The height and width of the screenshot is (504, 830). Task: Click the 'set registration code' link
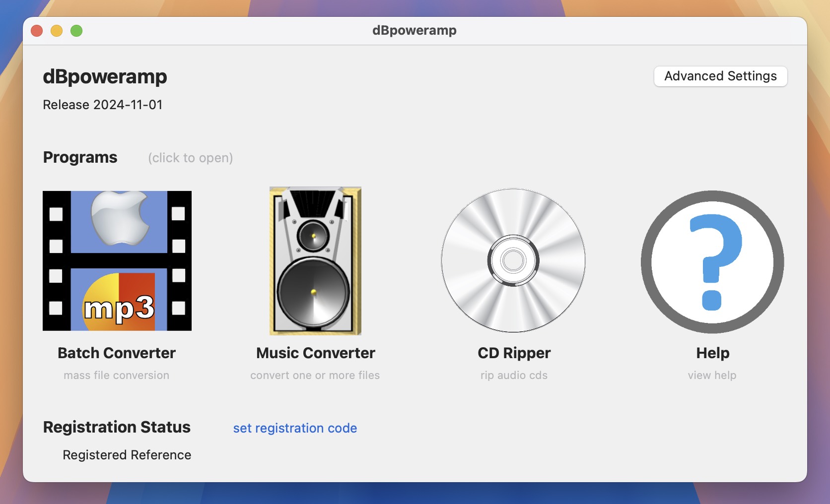[x=295, y=428]
